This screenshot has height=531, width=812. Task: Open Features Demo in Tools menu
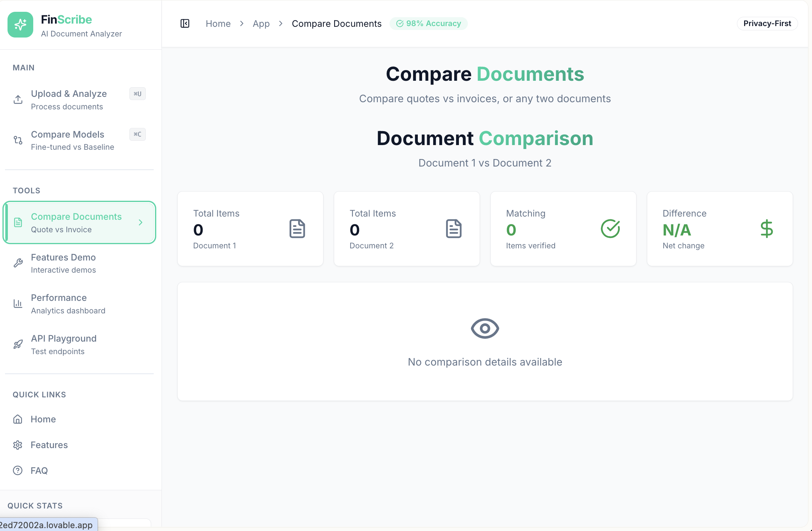[63, 263]
